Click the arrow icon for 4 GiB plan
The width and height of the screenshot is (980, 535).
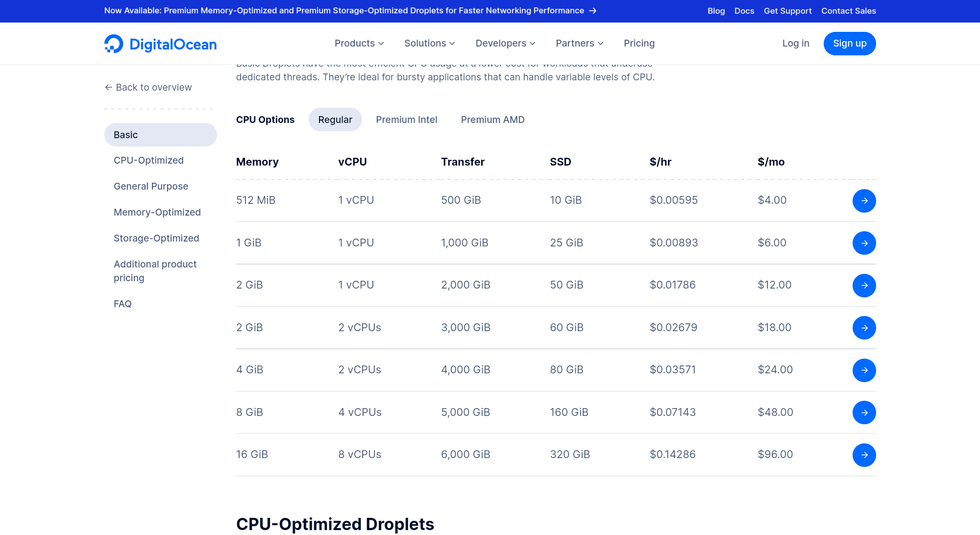(x=864, y=370)
